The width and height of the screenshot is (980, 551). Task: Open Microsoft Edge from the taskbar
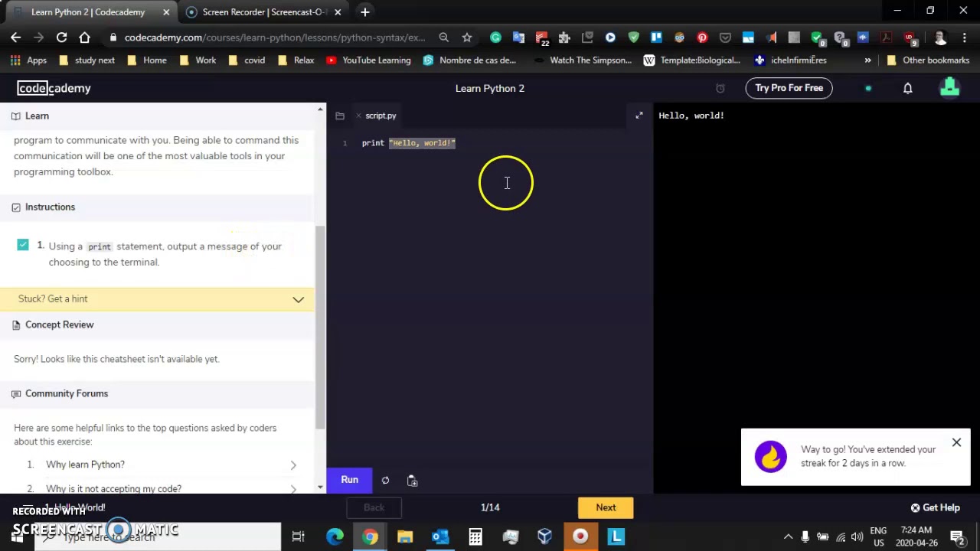(335, 536)
